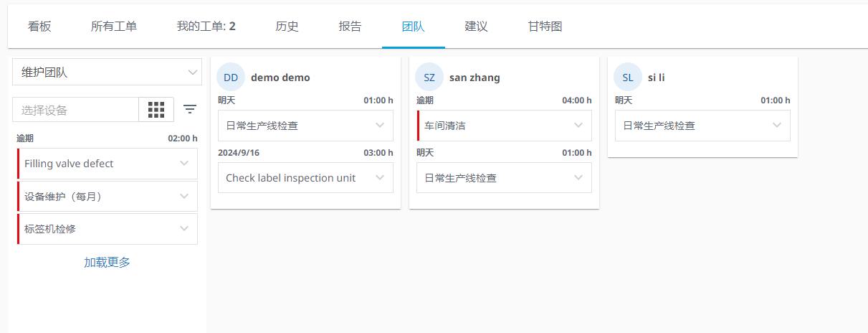
Task: Switch to the 甘特图 tab
Action: [x=545, y=27]
